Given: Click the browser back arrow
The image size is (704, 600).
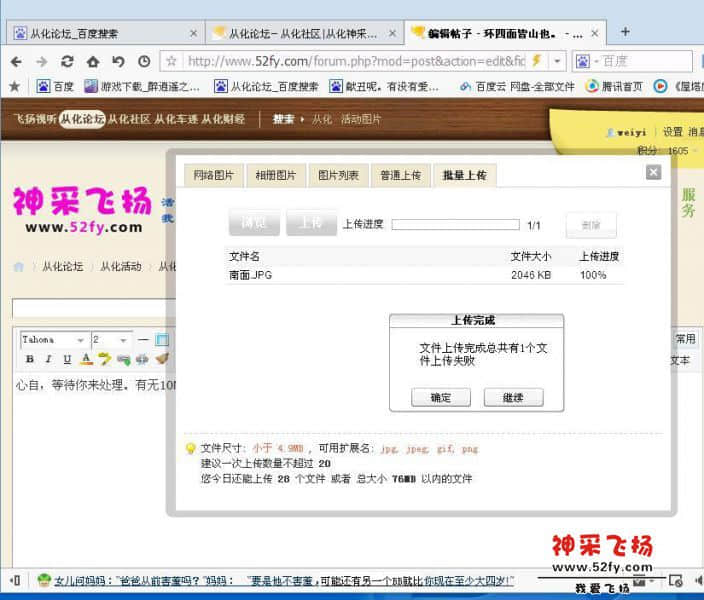Looking at the screenshot, I should point(16,61).
